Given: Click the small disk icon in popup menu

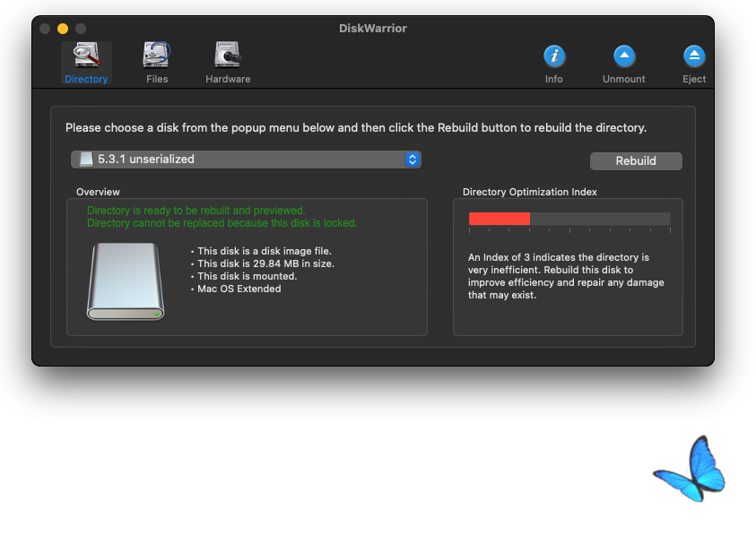Looking at the screenshot, I should (86, 159).
